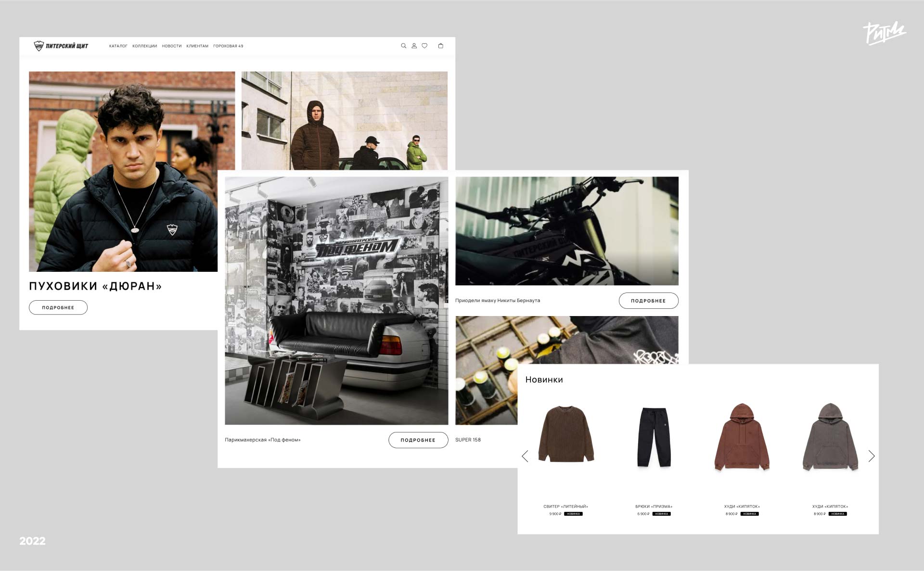Open the Свитер «Литейный» product image
924x571 pixels.
[566, 434]
